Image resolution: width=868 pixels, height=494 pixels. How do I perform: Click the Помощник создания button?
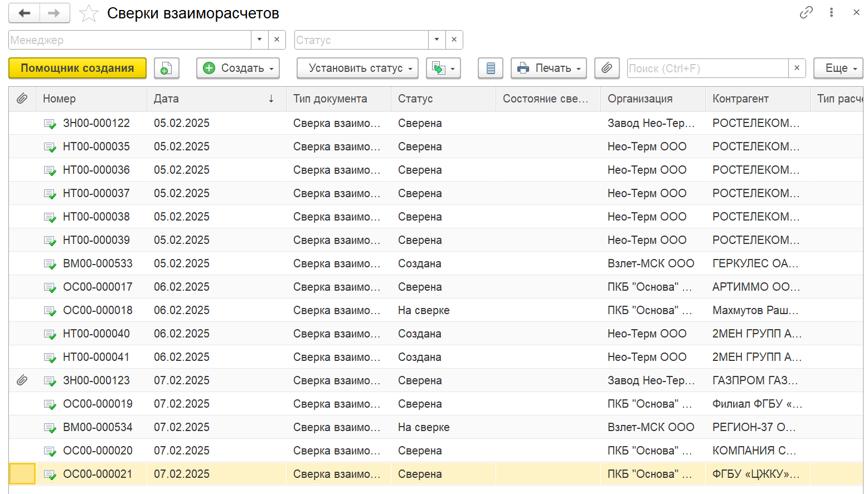click(77, 68)
